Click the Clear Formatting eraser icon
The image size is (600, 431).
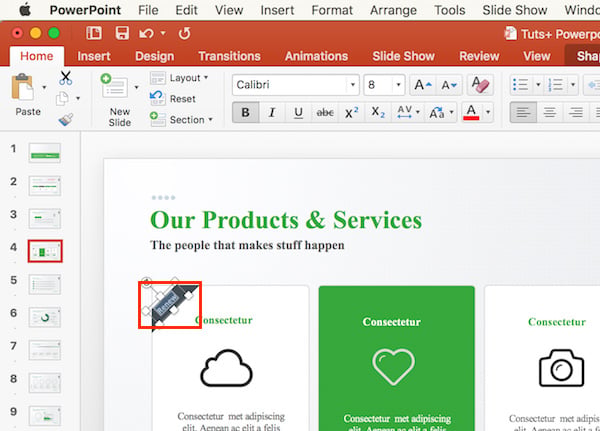tap(480, 85)
